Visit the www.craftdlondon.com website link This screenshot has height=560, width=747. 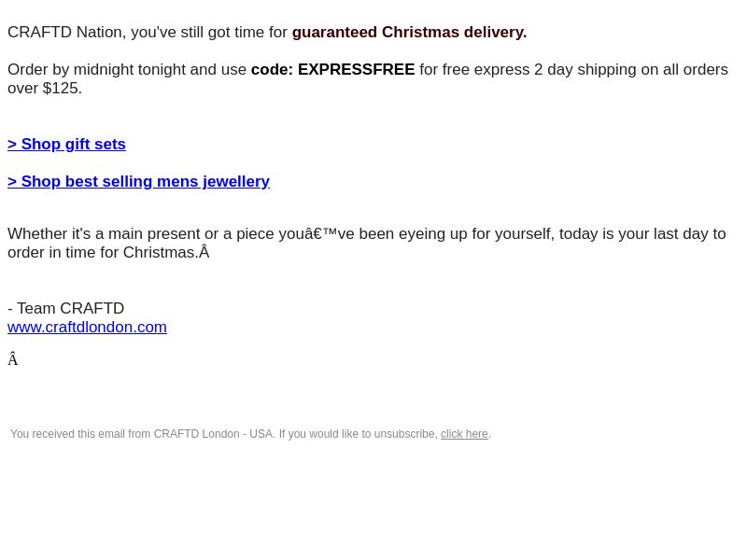pos(87,328)
